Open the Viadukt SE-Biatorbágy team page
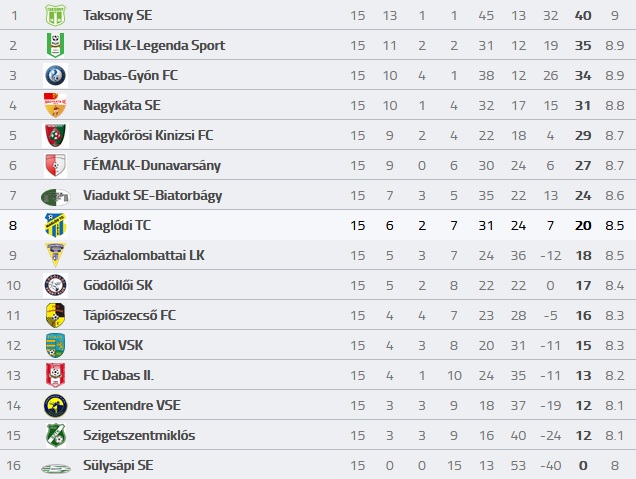Screen dimensions: 636x479 click(153, 195)
